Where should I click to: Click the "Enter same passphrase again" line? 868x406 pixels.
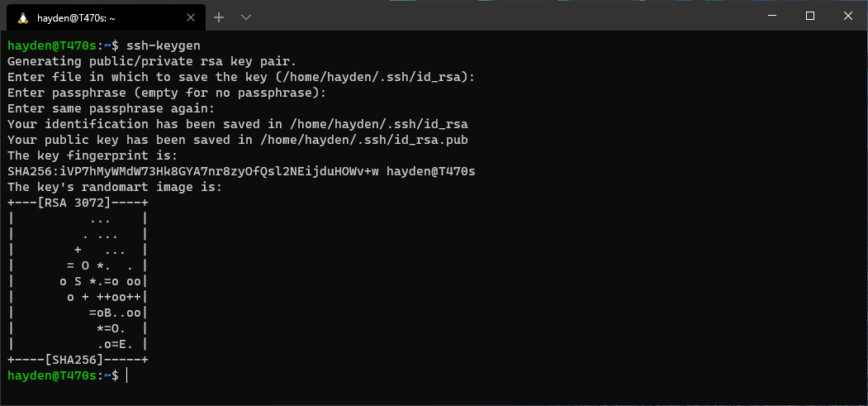[x=111, y=108]
